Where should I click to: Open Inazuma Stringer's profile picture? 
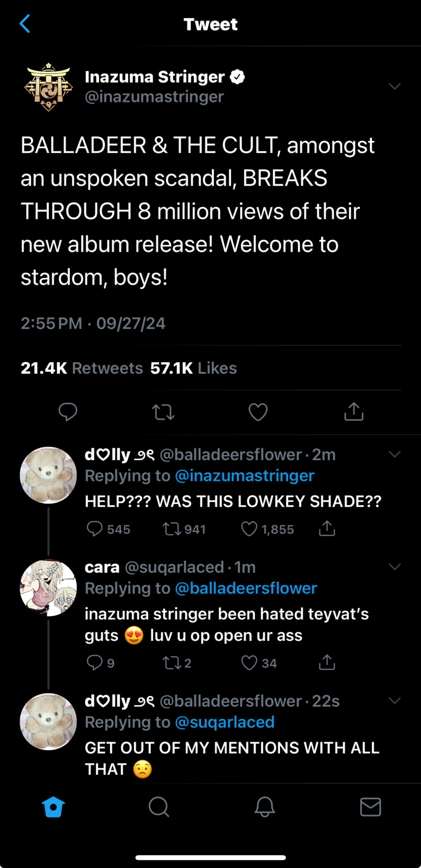(x=48, y=87)
